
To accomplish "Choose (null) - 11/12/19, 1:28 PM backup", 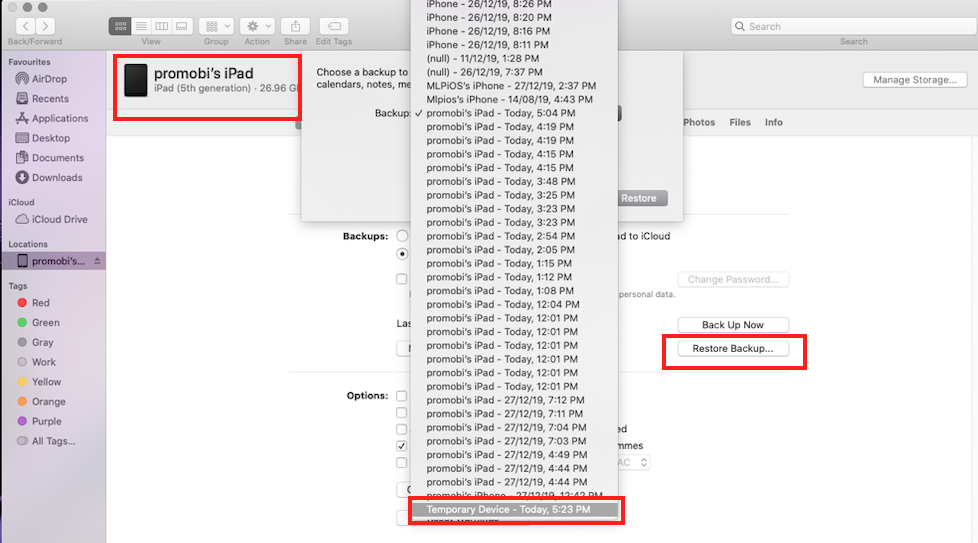I will click(515, 59).
